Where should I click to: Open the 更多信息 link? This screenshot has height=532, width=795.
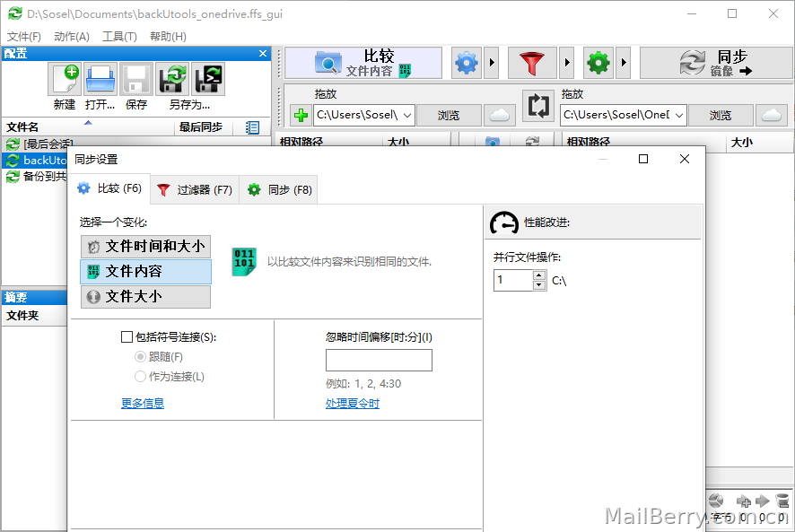[x=143, y=403]
